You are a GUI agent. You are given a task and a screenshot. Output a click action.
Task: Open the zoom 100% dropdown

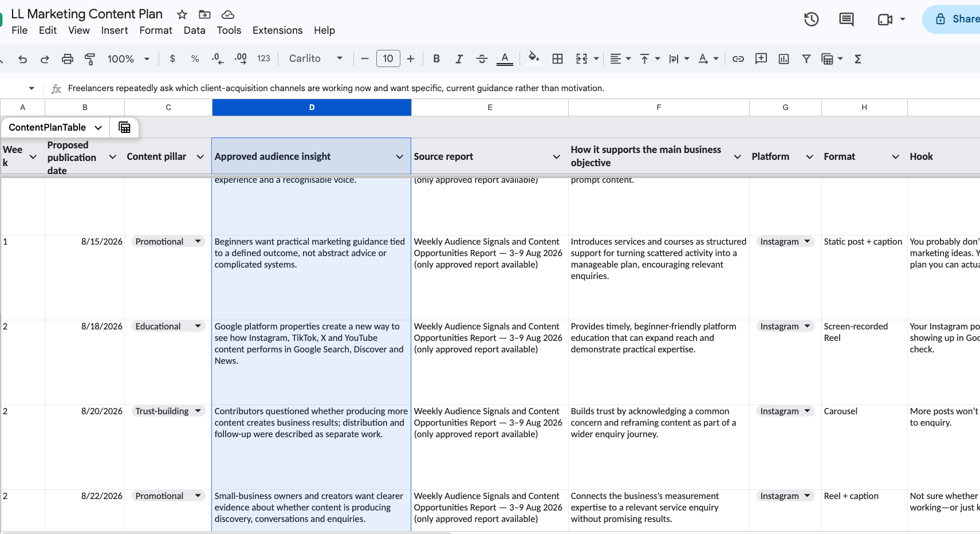129,59
